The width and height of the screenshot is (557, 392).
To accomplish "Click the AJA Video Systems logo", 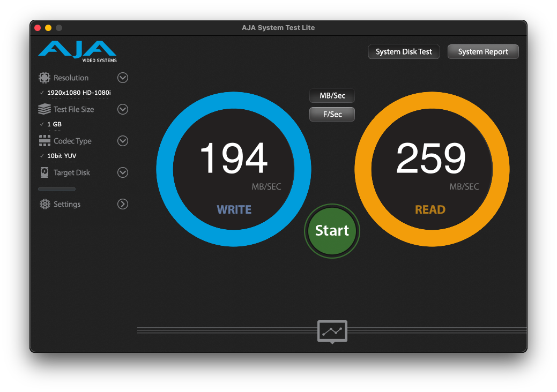I will (77, 51).
